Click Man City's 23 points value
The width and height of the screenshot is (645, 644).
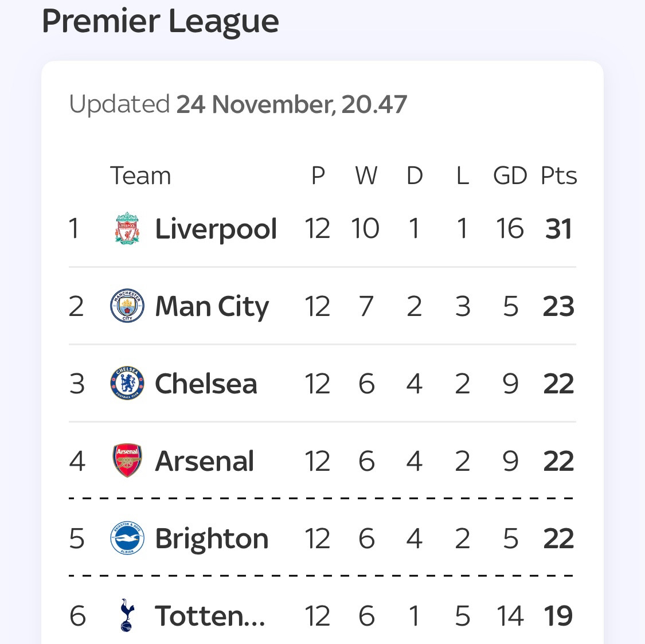(558, 306)
